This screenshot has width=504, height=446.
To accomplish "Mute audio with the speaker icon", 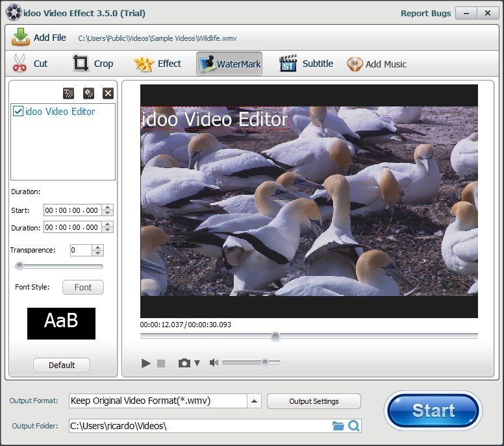I will coord(214,363).
